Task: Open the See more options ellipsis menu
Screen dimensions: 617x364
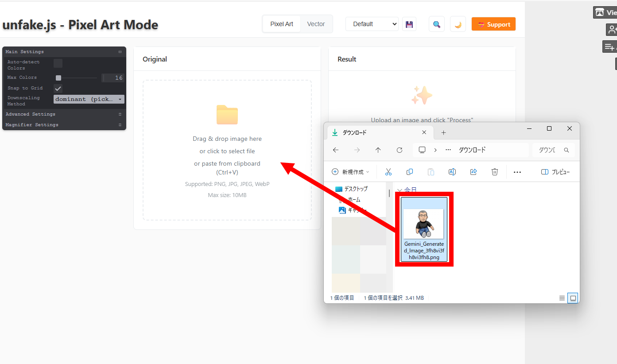Action: tap(517, 172)
